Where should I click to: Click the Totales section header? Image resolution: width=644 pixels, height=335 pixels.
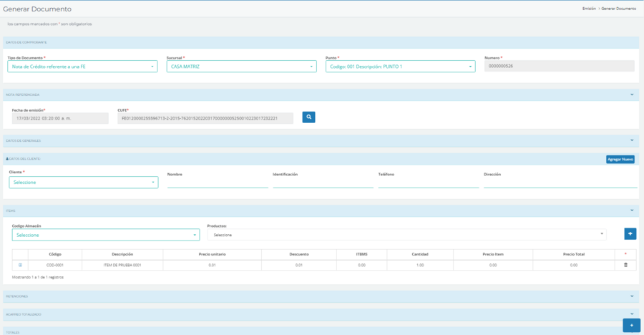tap(321, 331)
